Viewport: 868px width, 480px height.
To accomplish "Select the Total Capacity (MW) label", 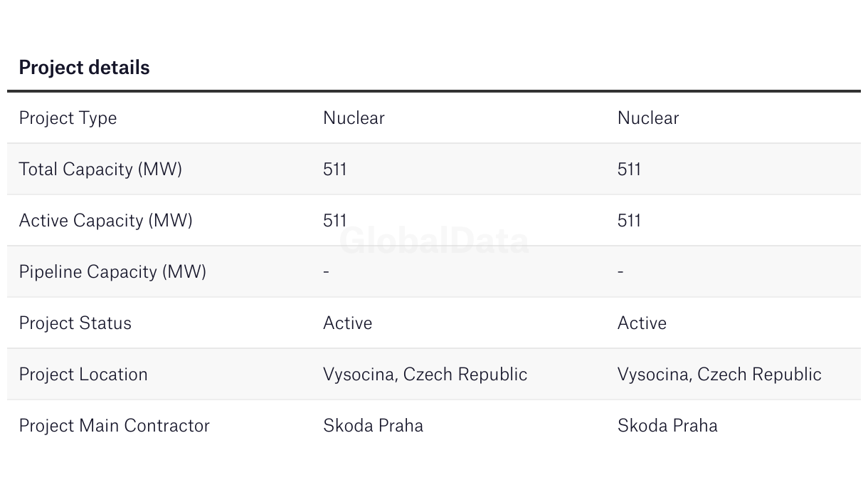I will [100, 169].
